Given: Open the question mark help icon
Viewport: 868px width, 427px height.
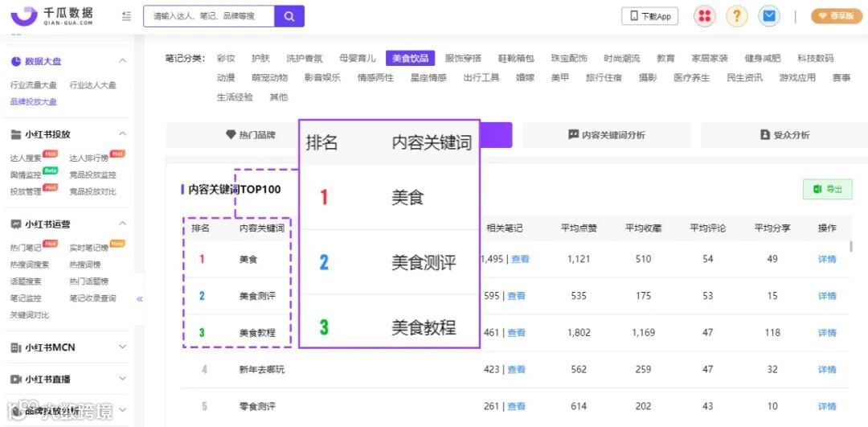Looking at the screenshot, I should (x=736, y=17).
